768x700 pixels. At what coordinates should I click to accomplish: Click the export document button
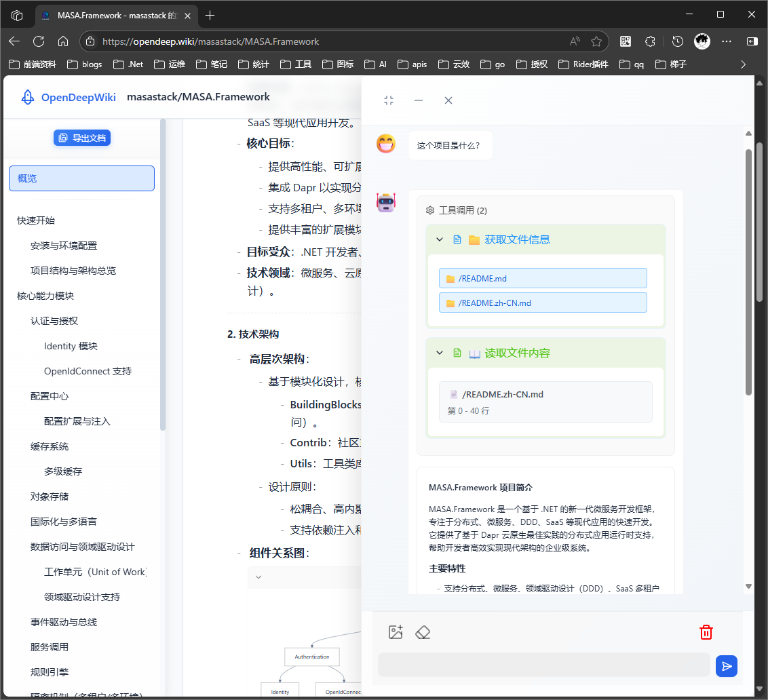[82, 138]
